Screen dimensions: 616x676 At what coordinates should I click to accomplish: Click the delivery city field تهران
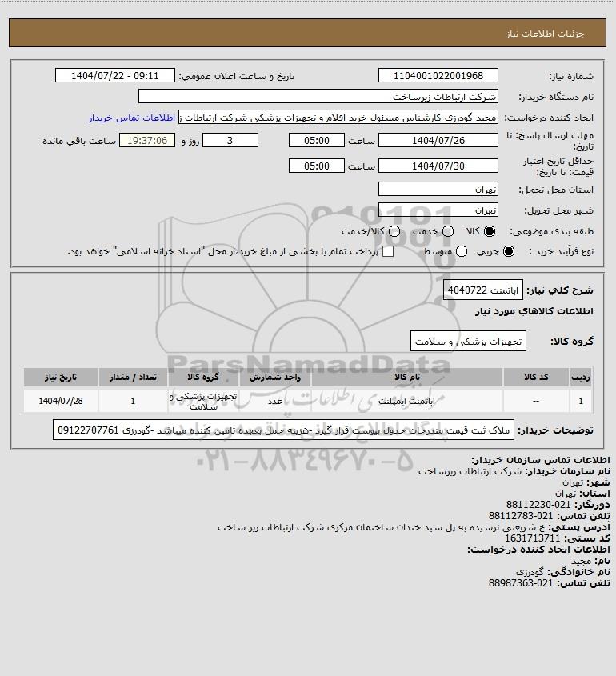point(438,210)
